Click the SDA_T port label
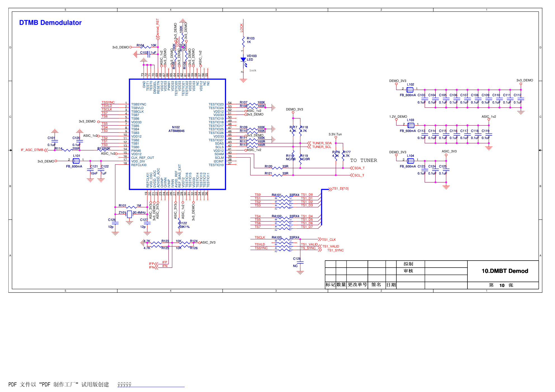The image size is (555, 392). point(359,168)
